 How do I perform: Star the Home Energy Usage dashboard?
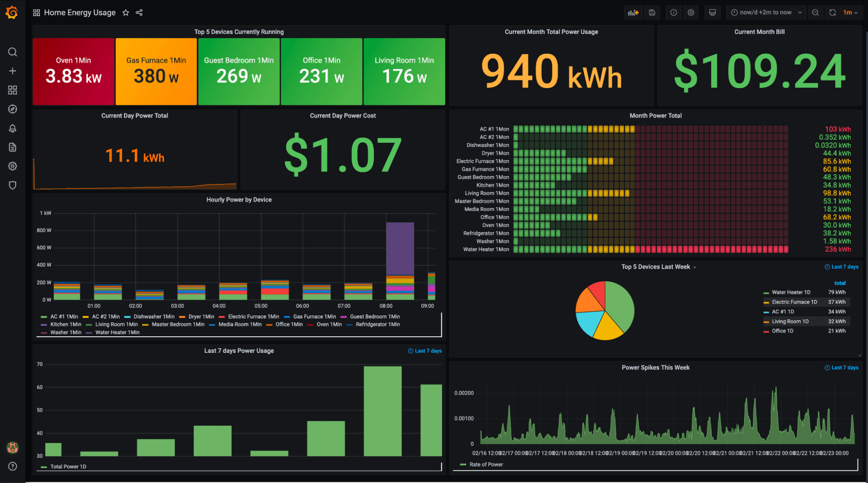tap(125, 13)
